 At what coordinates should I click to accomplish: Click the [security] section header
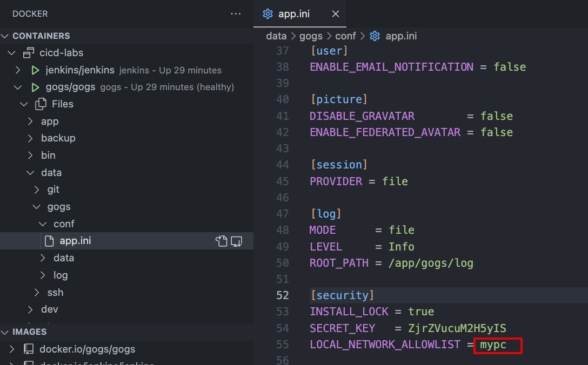tap(343, 295)
